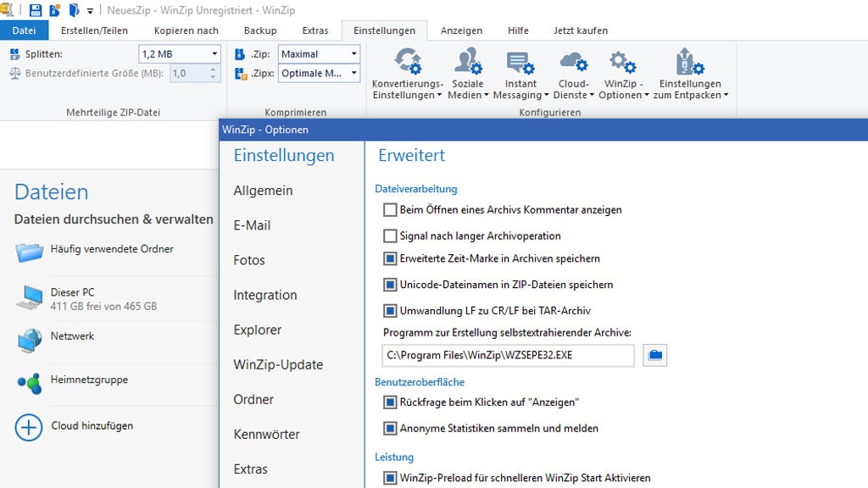
Task: Click the Instant Messaging icon
Action: click(520, 63)
